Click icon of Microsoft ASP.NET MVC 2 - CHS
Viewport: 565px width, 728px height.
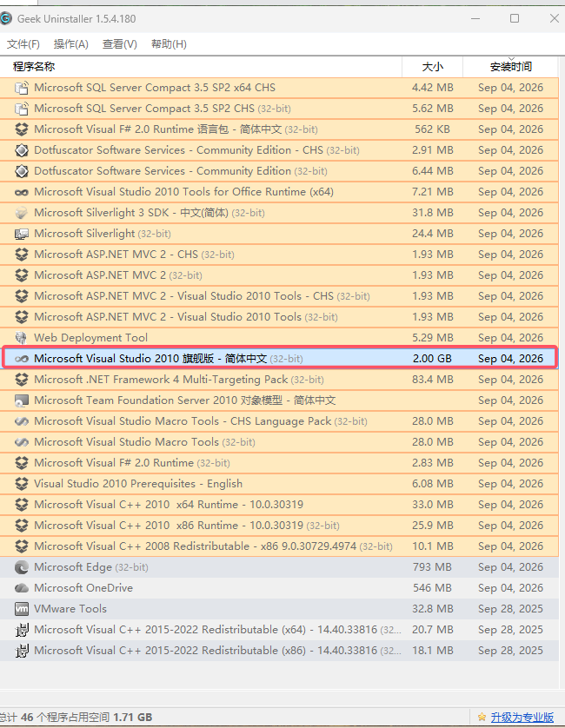pyautogui.click(x=22, y=254)
